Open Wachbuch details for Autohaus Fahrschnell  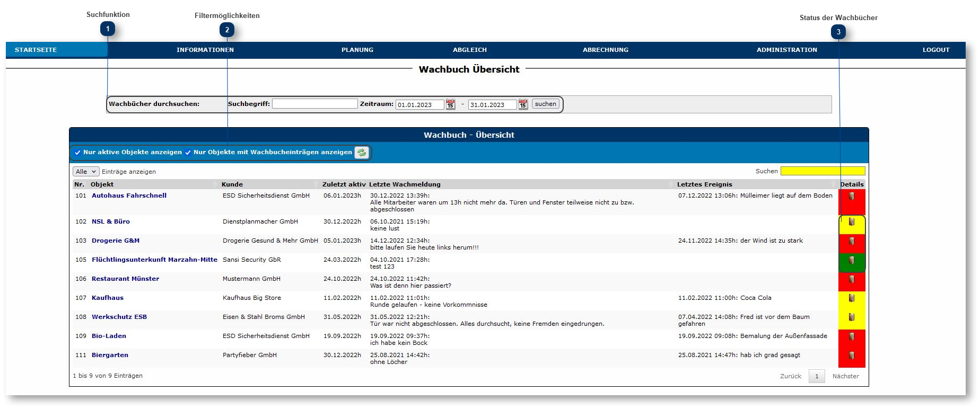click(852, 196)
